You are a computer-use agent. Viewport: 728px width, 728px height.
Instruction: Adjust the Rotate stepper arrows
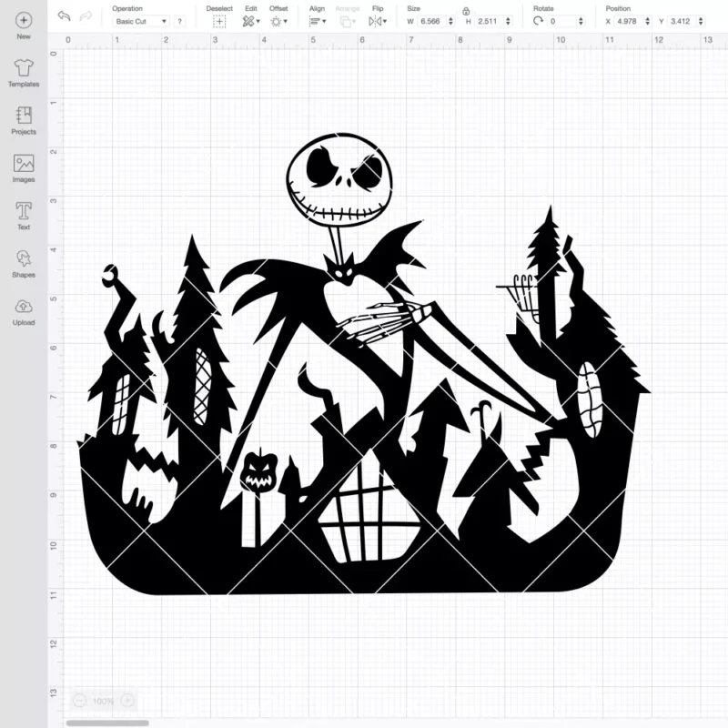click(581, 21)
